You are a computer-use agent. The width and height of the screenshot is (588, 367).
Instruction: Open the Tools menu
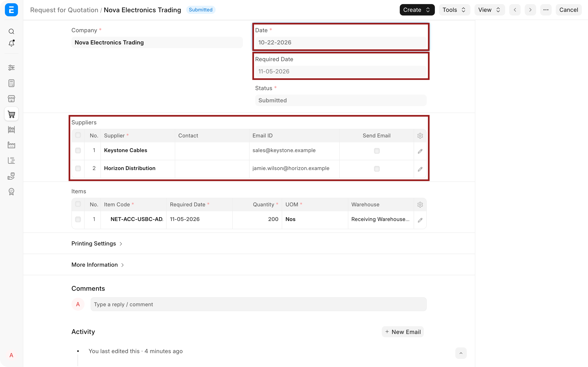(454, 10)
